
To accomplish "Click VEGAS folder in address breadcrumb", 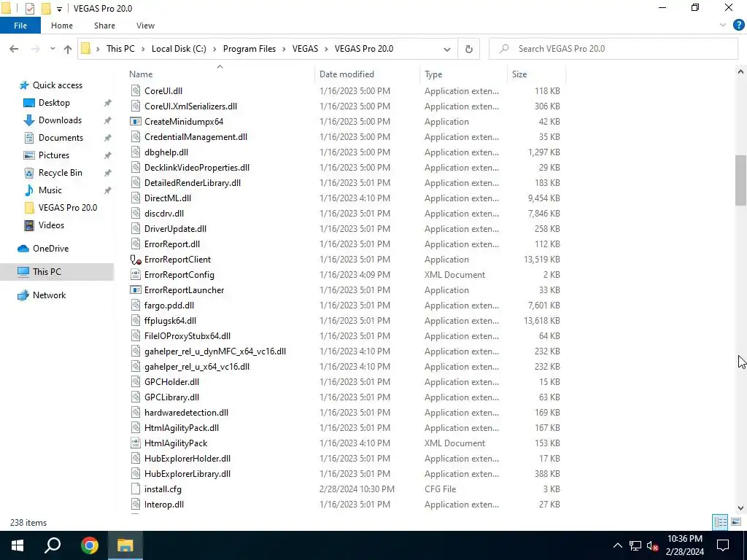I will point(305,49).
